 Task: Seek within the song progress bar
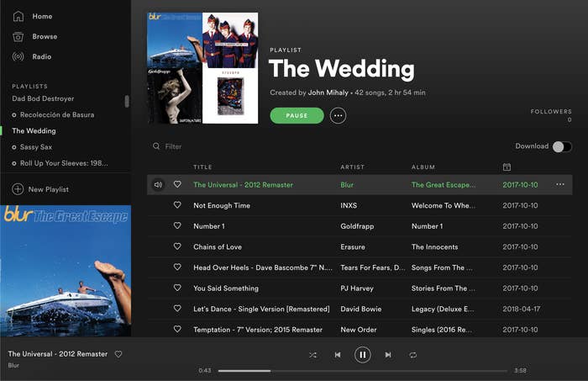click(363, 371)
